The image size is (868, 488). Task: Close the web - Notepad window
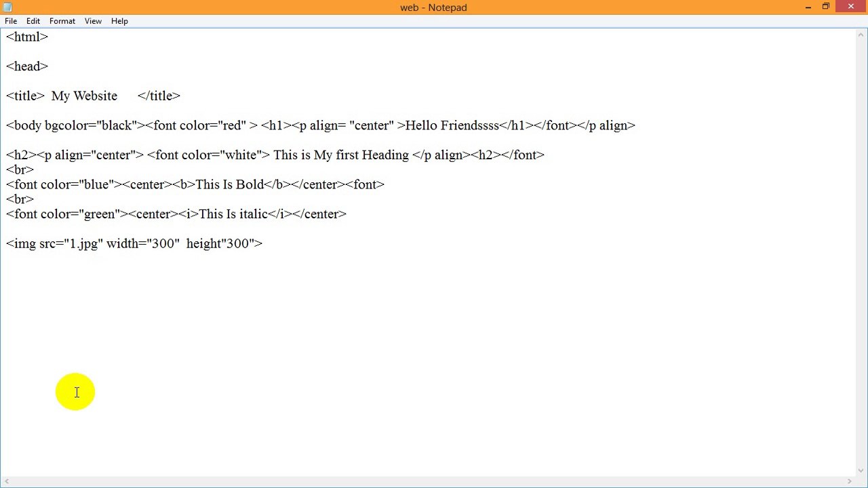[x=851, y=7]
